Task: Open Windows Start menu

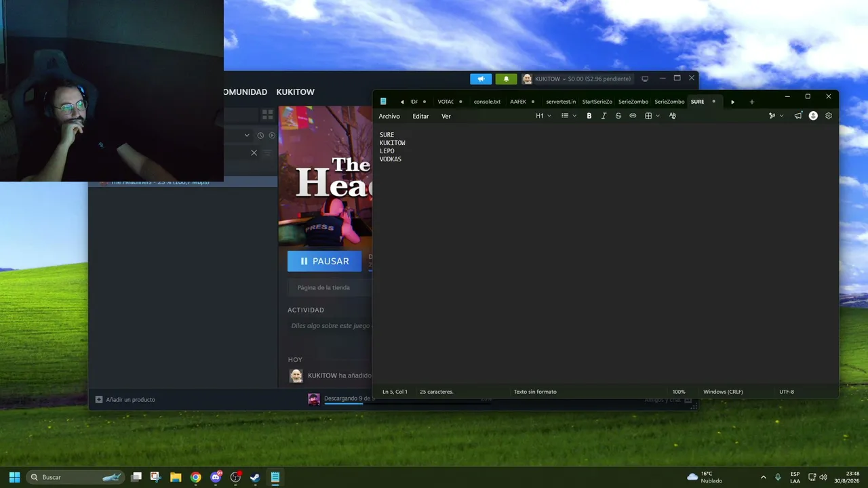Action: [x=14, y=477]
